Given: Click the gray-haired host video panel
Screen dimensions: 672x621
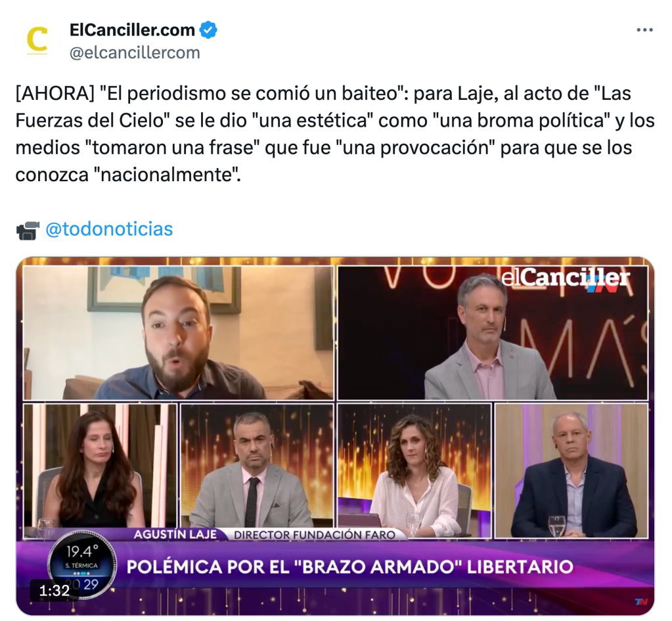Looking at the screenshot, I should pos(493,333).
